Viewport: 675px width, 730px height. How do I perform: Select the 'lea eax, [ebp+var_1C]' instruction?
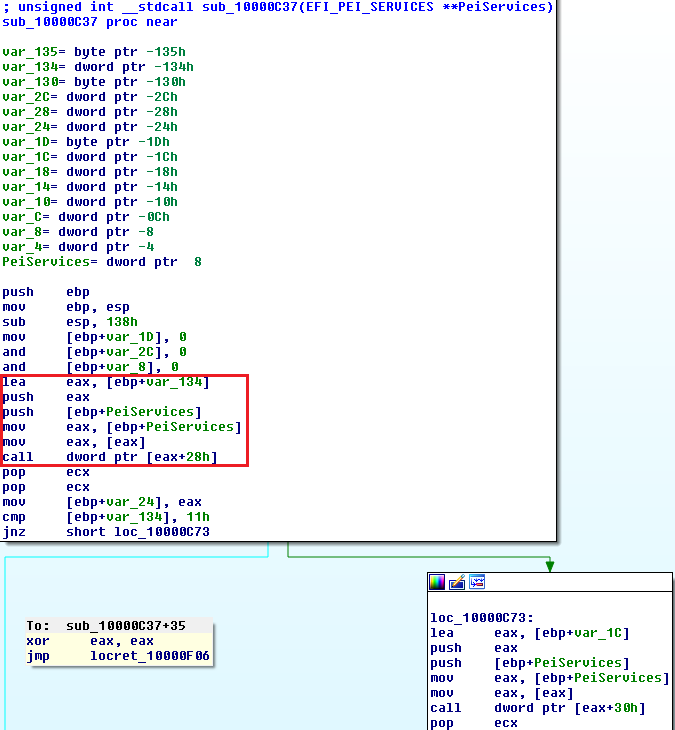coord(530,633)
